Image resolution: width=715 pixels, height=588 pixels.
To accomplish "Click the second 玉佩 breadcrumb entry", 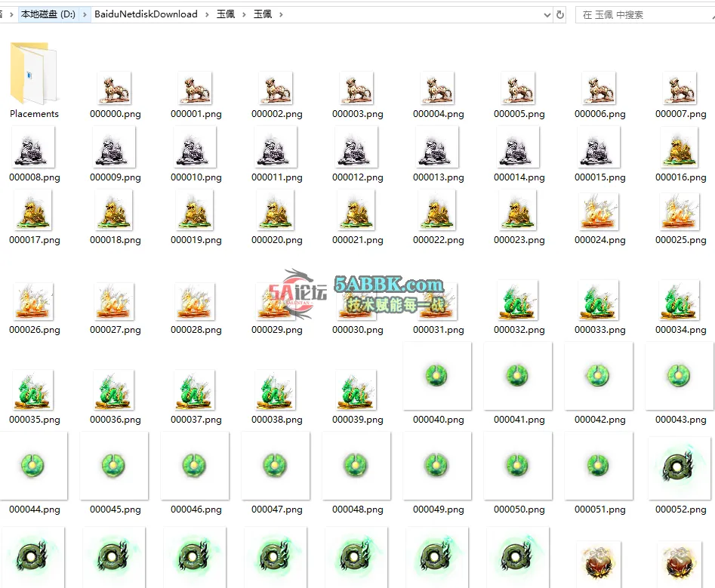I will [x=261, y=14].
